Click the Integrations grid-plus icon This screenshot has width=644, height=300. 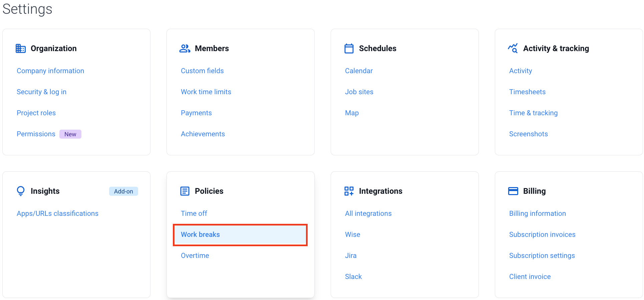click(349, 191)
